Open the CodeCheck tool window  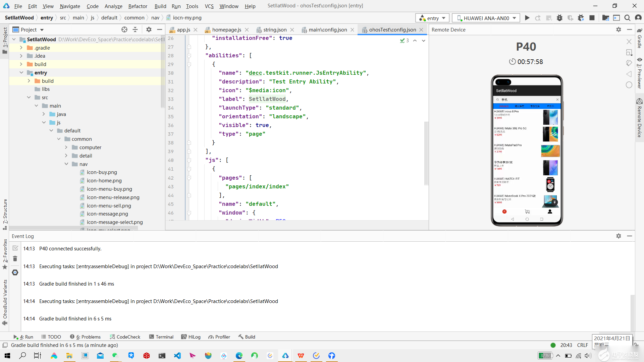(125, 337)
